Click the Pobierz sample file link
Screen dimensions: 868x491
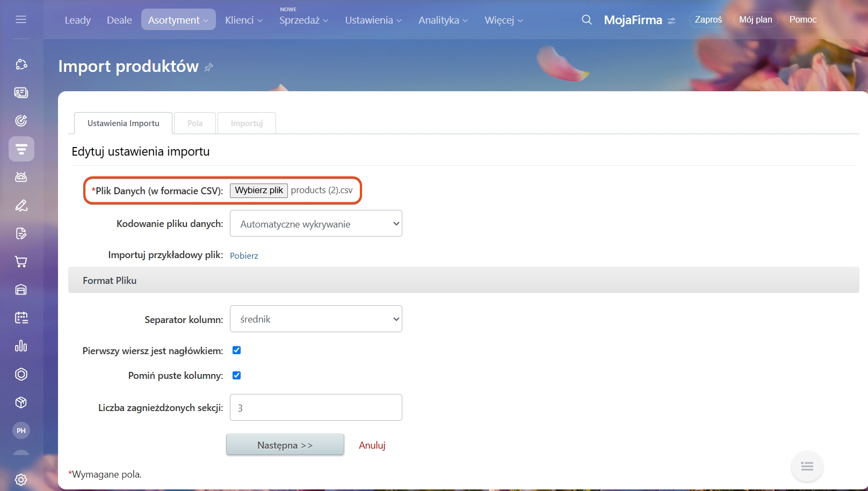tap(244, 255)
